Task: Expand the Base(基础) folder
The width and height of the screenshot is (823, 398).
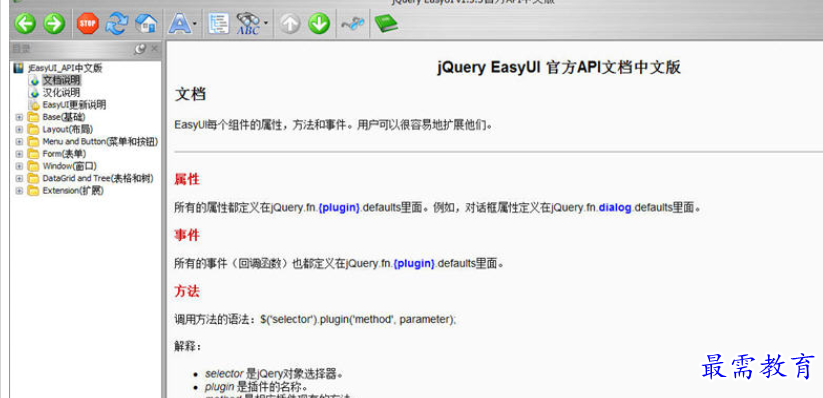Action: click(x=19, y=117)
